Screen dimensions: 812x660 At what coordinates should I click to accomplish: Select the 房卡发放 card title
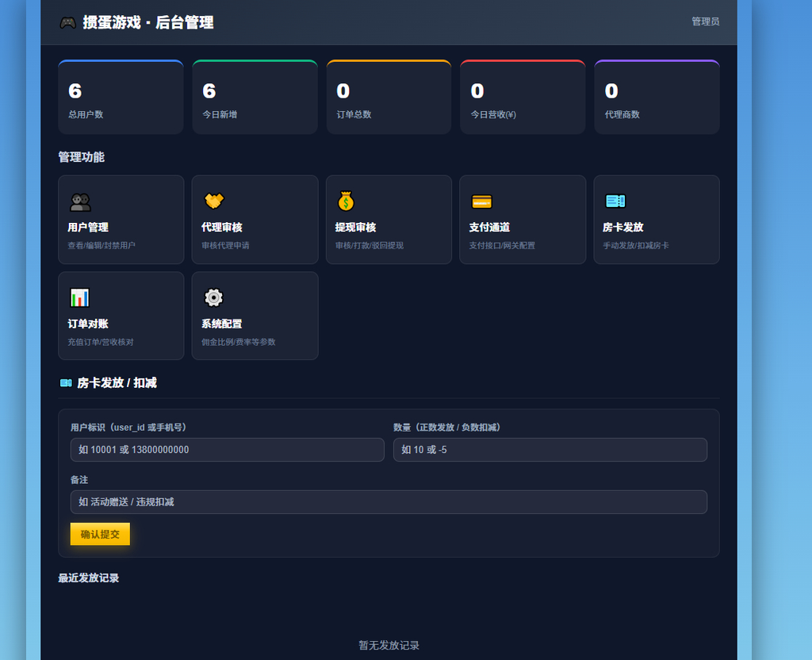[x=623, y=227]
